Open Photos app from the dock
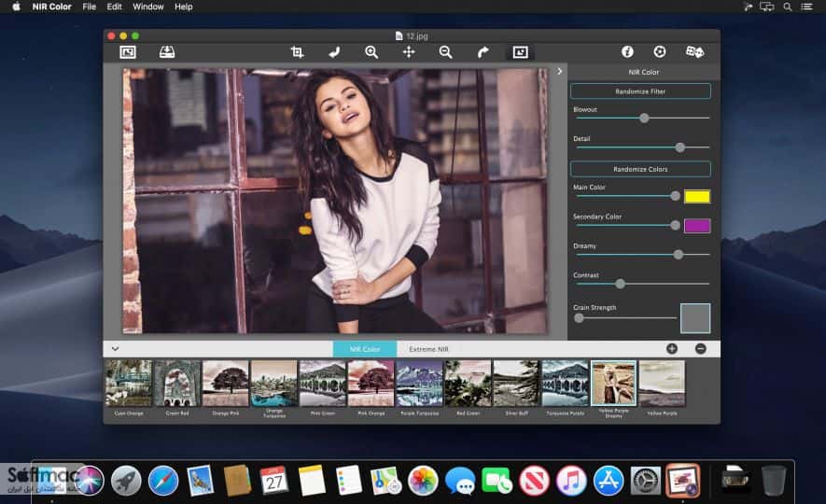 click(423, 481)
